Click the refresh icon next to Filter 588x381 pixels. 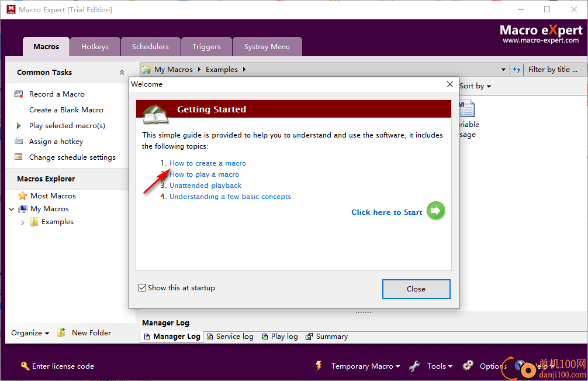click(517, 70)
